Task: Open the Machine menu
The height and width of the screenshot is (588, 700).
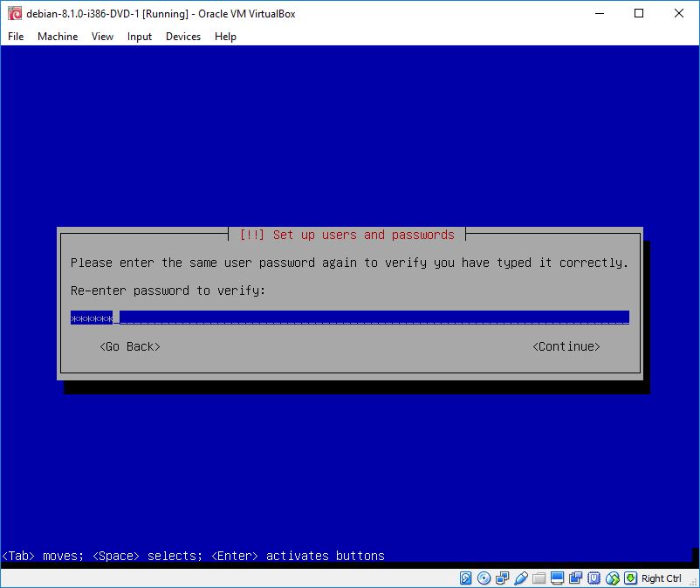Action: pyautogui.click(x=58, y=37)
